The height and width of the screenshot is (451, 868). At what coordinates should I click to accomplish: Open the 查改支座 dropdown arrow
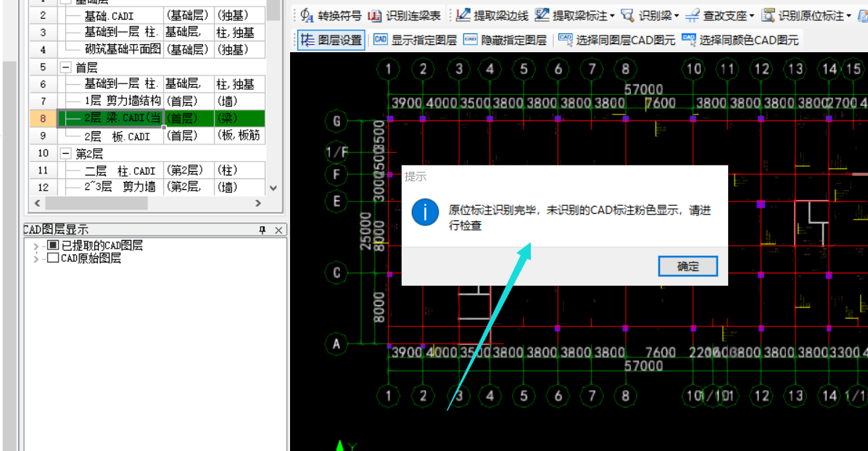752,16
